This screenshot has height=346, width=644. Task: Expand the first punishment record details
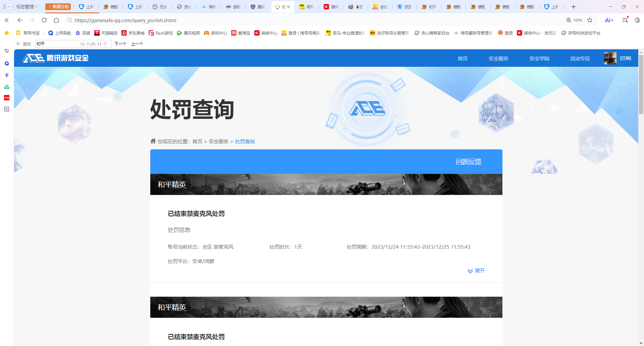[476, 271]
